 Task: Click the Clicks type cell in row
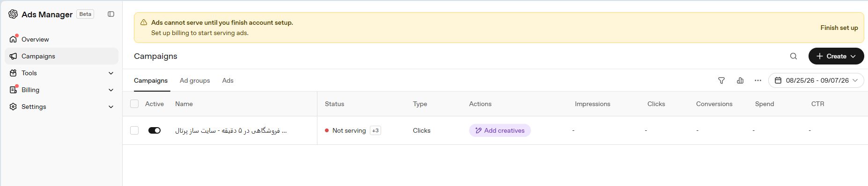coord(421,130)
